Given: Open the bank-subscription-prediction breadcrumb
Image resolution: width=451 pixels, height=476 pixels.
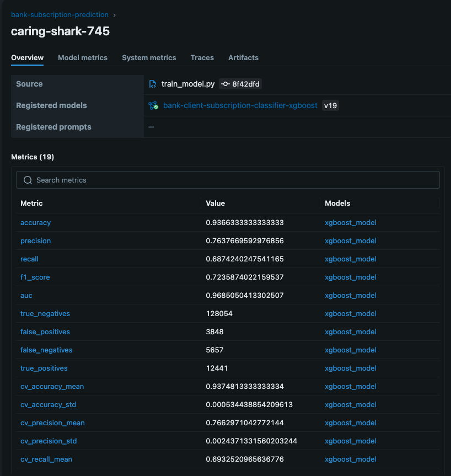Looking at the screenshot, I should pyautogui.click(x=60, y=15).
